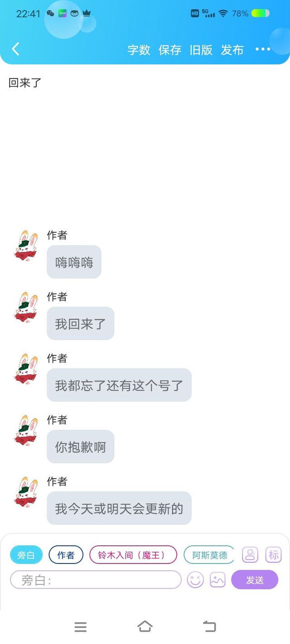Open the character management person icon
This screenshot has height=644, width=290.
click(x=250, y=555)
